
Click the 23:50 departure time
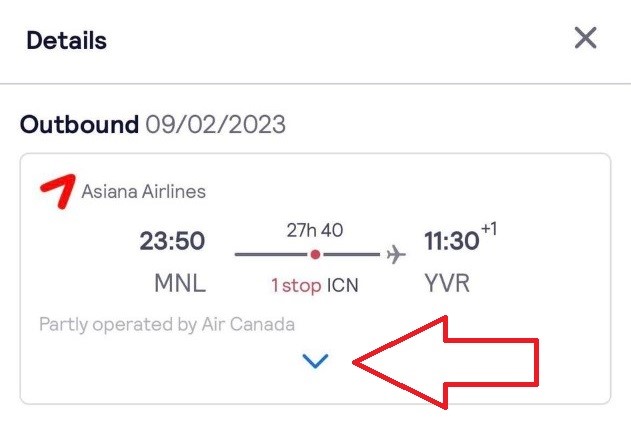[172, 241]
